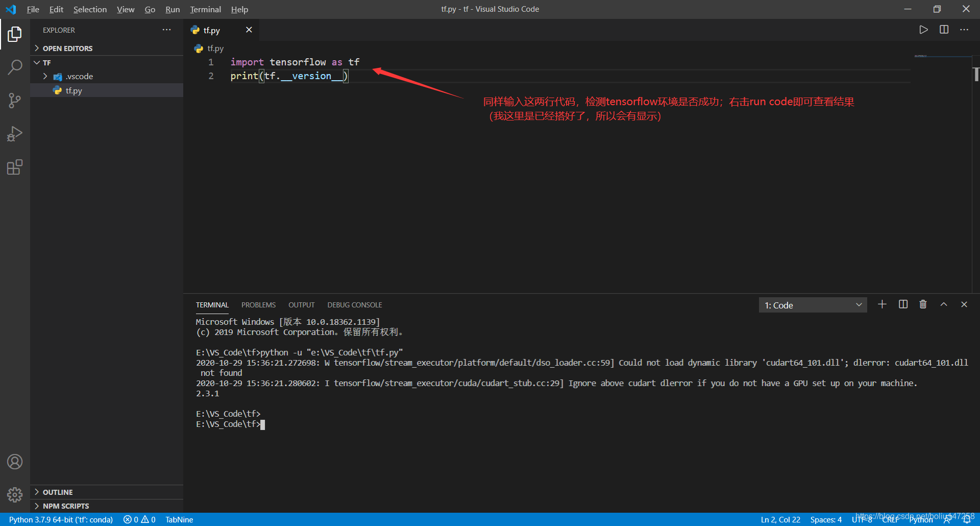980x526 pixels.
Task: Click 'Ln 2, Col 22' cursor position
Action: point(780,519)
